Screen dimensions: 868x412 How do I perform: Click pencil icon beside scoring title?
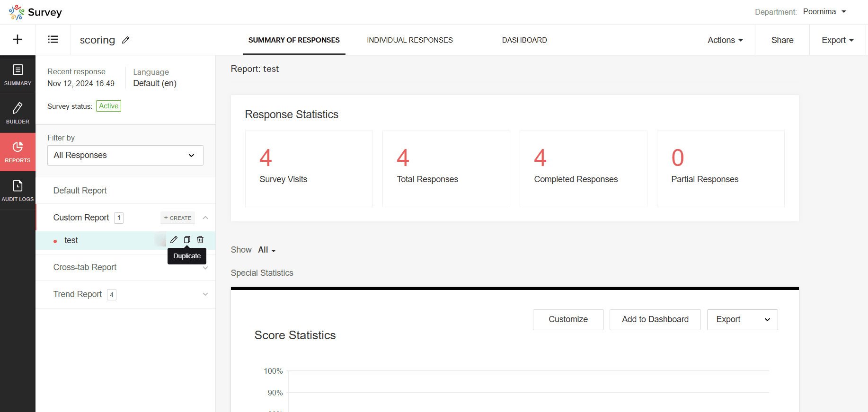point(125,40)
